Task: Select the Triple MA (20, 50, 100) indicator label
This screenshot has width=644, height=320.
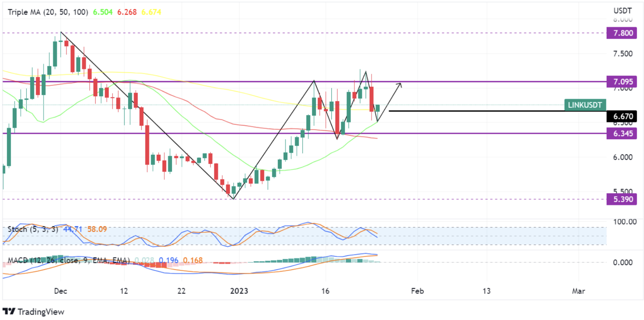Action: click(x=48, y=12)
